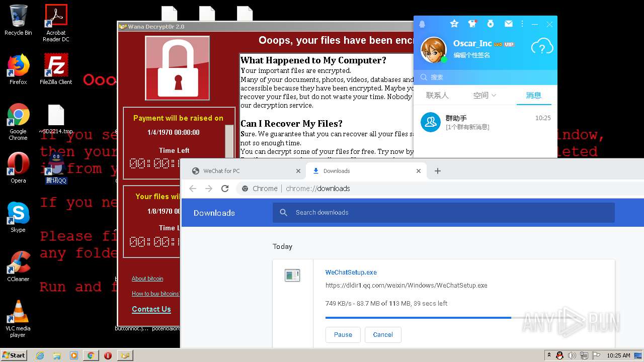
Task: Open QQ mail envelope icon
Action: (x=509, y=24)
